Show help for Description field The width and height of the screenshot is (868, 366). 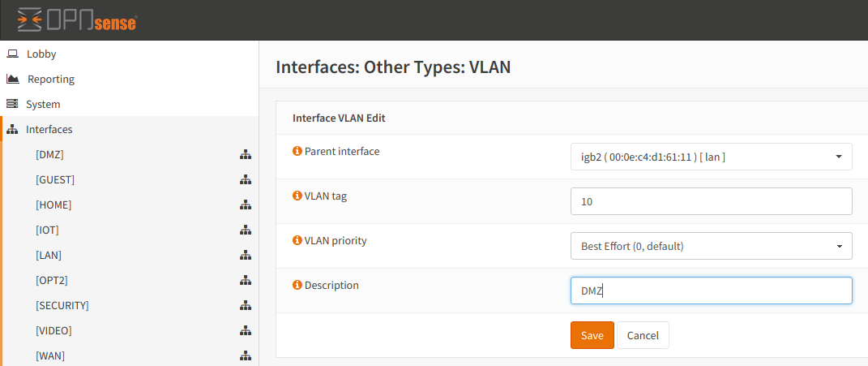coord(297,286)
